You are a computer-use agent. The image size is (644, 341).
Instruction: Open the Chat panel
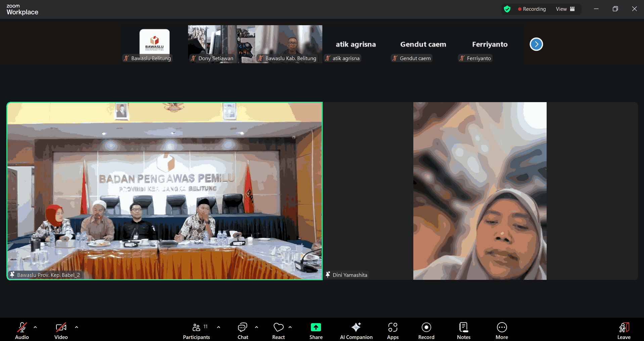pyautogui.click(x=242, y=331)
